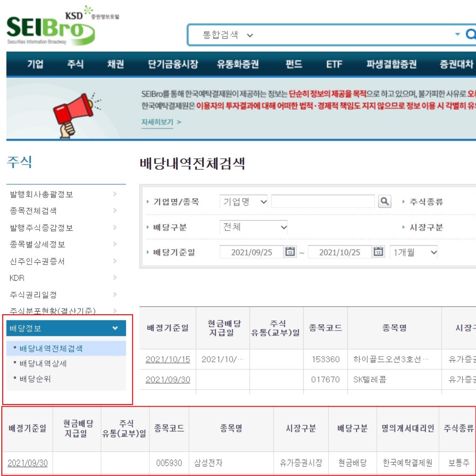476x476 pixels.
Task: Collapse the 배당정보 sidebar section chevron
Action: pyautogui.click(x=115, y=328)
